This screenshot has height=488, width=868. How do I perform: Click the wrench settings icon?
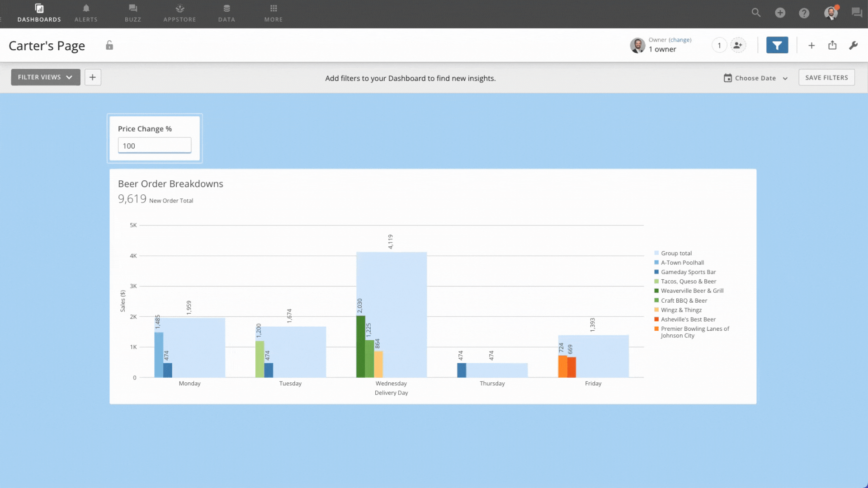pos(854,45)
